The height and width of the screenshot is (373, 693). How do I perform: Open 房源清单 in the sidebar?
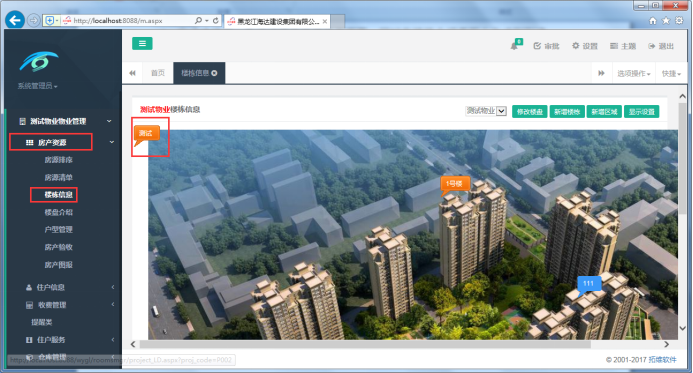[58, 178]
